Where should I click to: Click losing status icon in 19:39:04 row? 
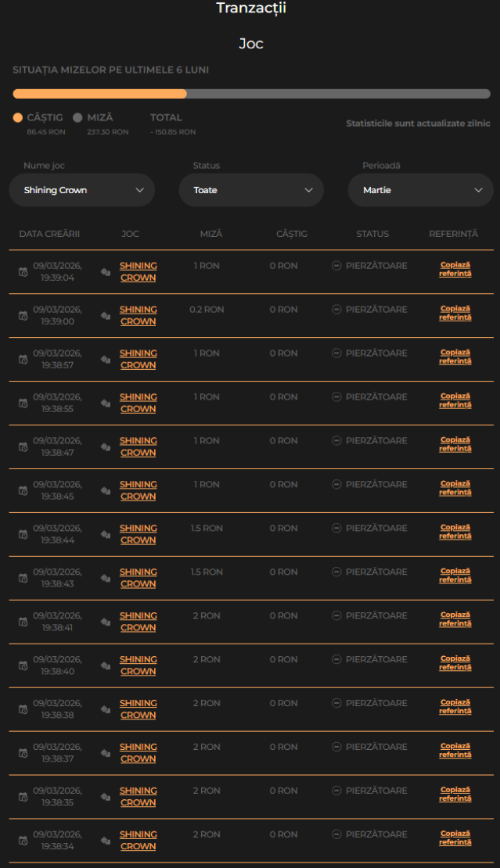point(336,266)
